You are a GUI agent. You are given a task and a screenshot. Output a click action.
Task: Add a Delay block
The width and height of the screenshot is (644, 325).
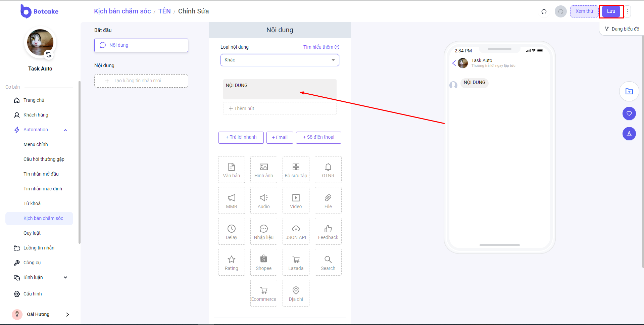(231, 231)
